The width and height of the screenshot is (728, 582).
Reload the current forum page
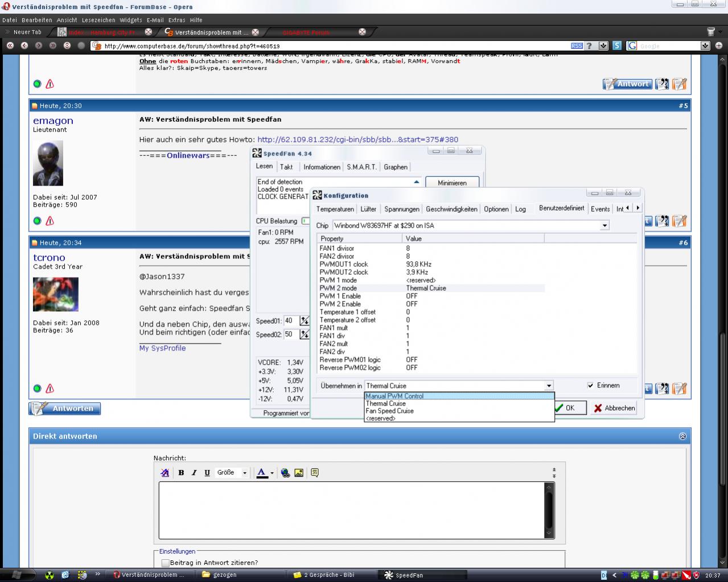tap(67, 46)
